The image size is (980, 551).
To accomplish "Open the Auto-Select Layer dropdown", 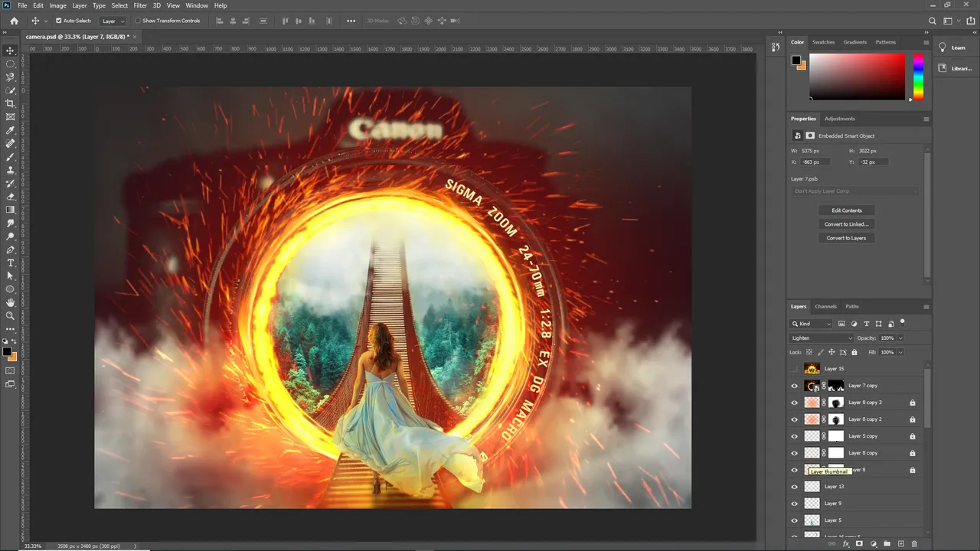I will [x=113, y=21].
